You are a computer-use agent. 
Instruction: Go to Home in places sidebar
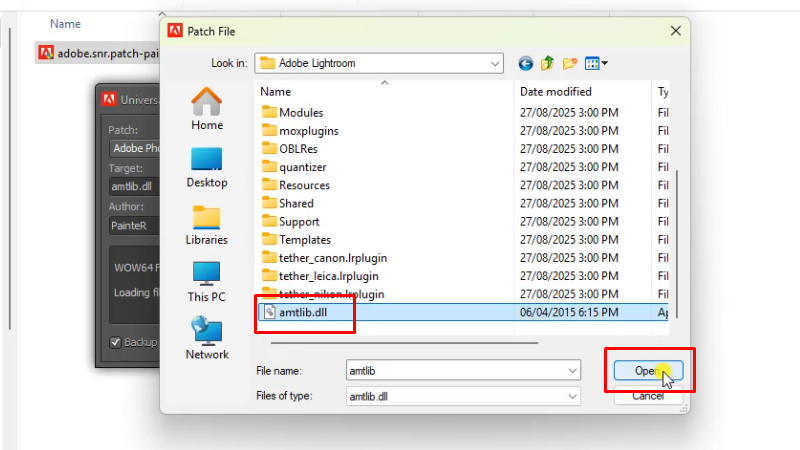(207, 109)
